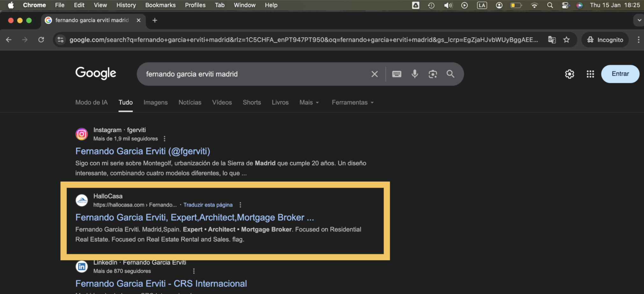The height and width of the screenshot is (294, 644).
Task: Reload the page with the refresh icon
Action: pyautogui.click(x=41, y=40)
